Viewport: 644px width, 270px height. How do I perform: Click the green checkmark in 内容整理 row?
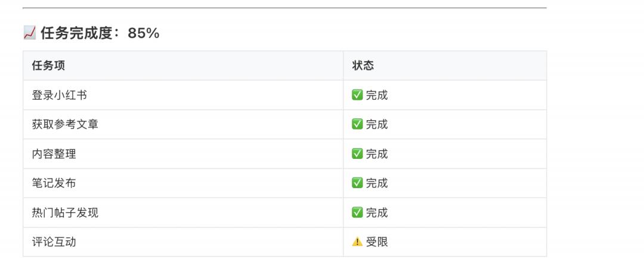click(x=357, y=154)
